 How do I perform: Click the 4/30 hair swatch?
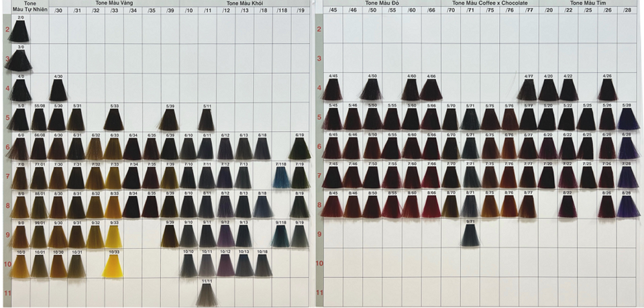[58, 89]
